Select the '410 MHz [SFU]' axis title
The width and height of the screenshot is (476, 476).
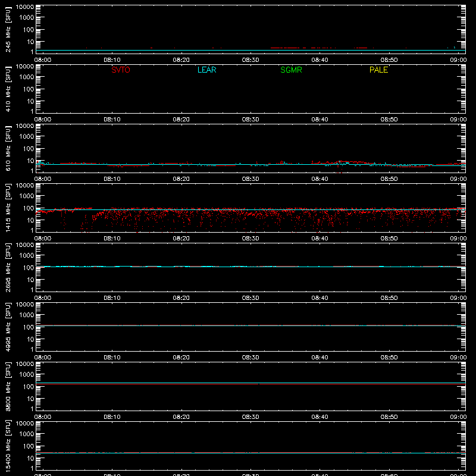(x=8, y=89)
